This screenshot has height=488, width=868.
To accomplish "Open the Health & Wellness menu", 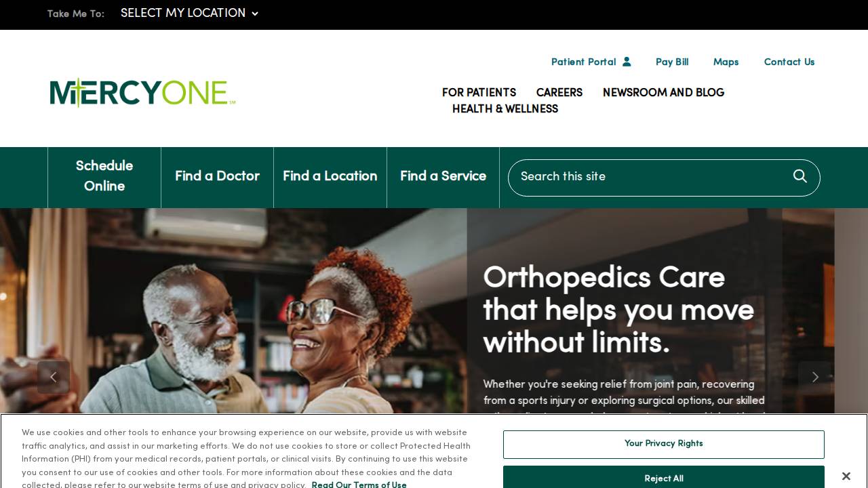I will [x=505, y=109].
